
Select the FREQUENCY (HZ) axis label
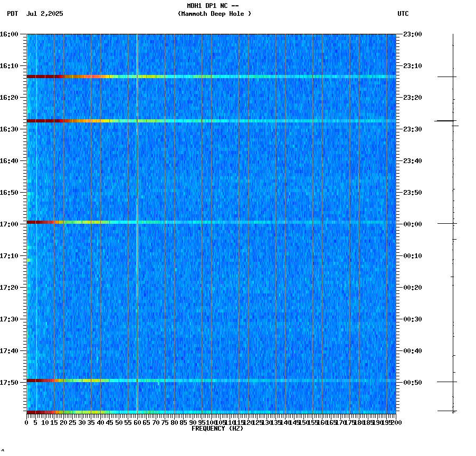[x=218, y=428]
